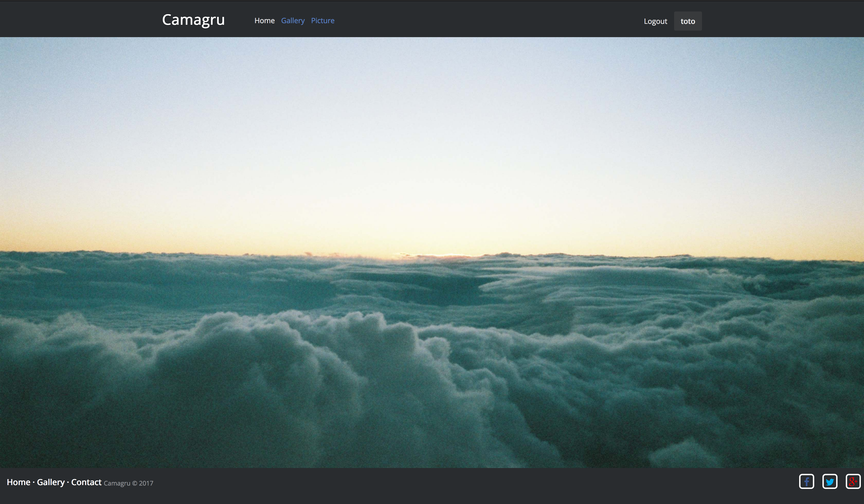The width and height of the screenshot is (864, 504).
Task: Click the dot separator before Contact
Action: pos(68,482)
